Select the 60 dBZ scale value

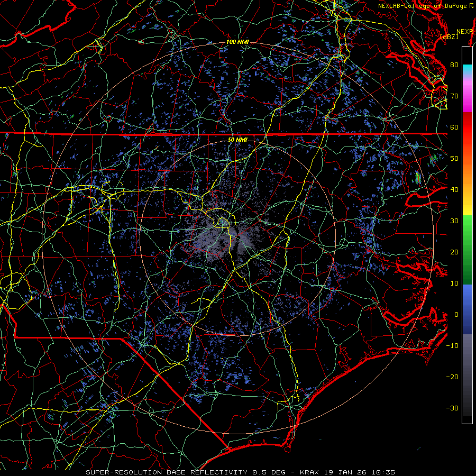click(454, 127)
